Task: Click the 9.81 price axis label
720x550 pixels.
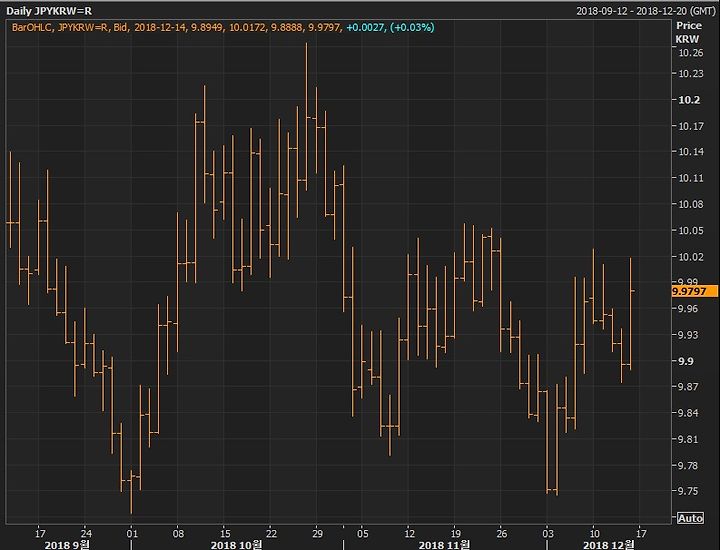Action: (x=688, y=439)
